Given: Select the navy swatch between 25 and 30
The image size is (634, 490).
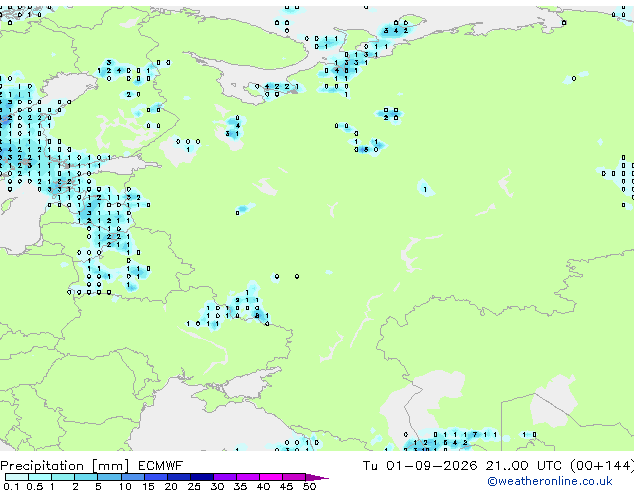Looking at the screenshot, I should tap(201, 477).
